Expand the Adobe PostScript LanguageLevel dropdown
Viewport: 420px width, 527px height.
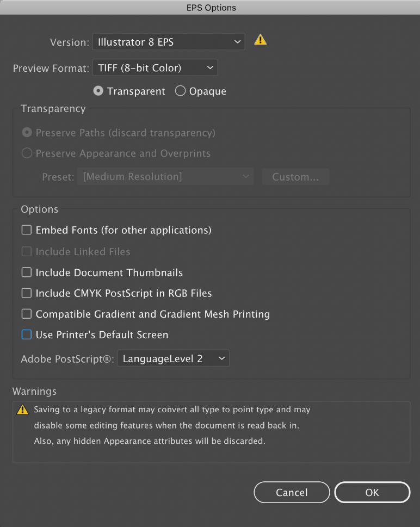(x=174, y=359)
